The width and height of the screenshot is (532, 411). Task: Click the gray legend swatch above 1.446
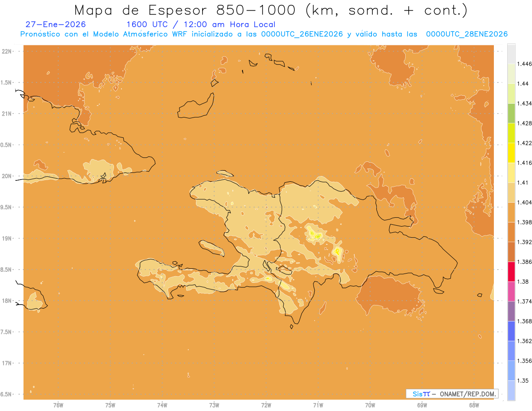pos(511,54)
